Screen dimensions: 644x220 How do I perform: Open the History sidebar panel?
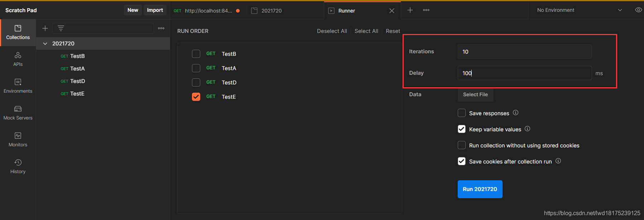pos(18,167)
